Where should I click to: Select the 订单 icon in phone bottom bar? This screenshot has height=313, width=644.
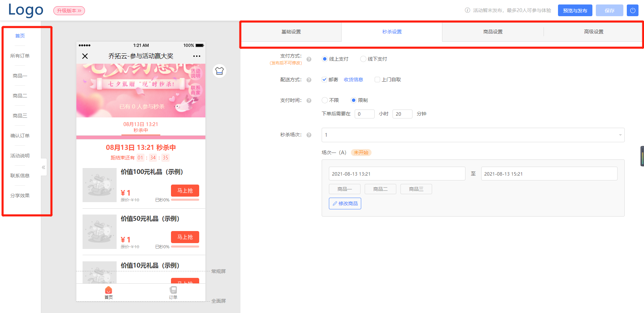point(173,290)
